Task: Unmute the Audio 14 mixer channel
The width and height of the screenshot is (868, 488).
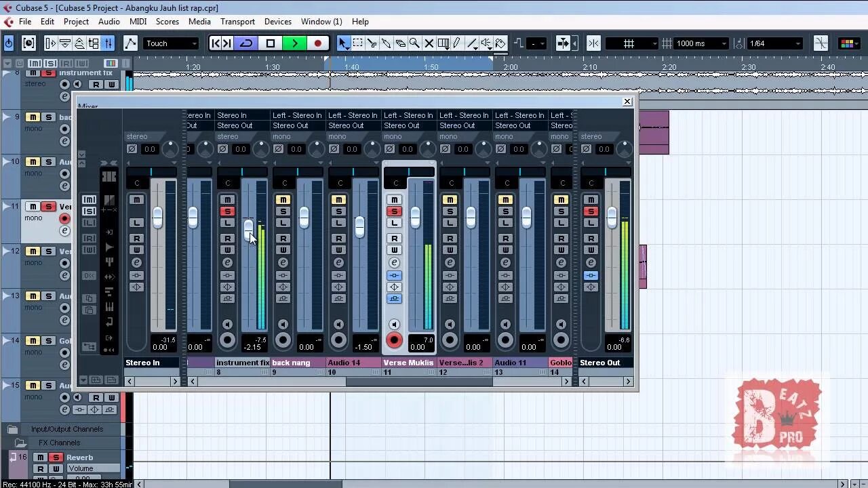Action: click(x=338, y=199)
